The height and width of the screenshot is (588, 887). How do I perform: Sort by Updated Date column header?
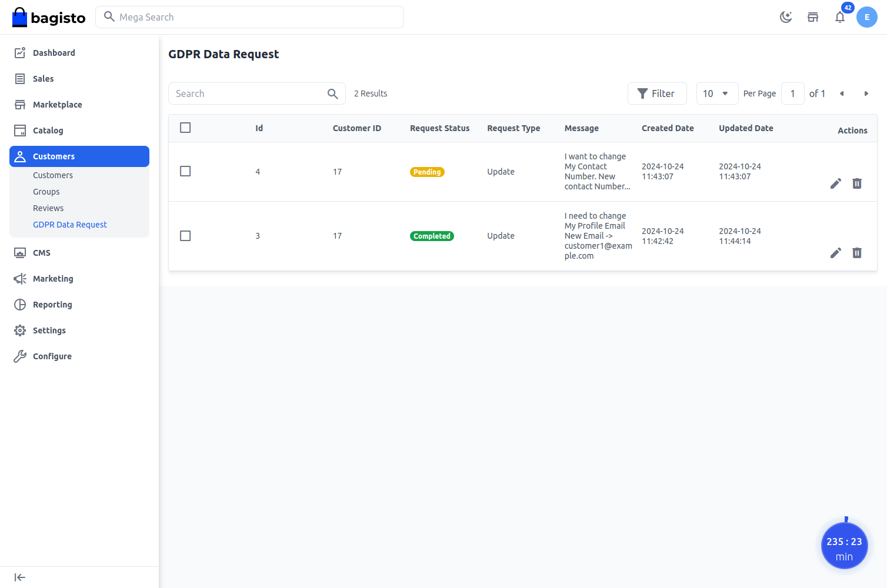pyautogui.click(x=746, y=128)
